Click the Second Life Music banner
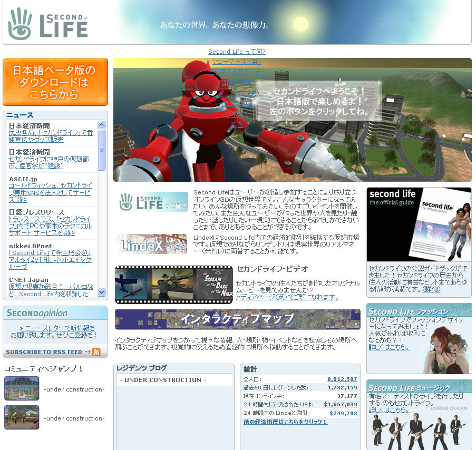Viewport: 476px width, 450px height. tap(419, 414)
